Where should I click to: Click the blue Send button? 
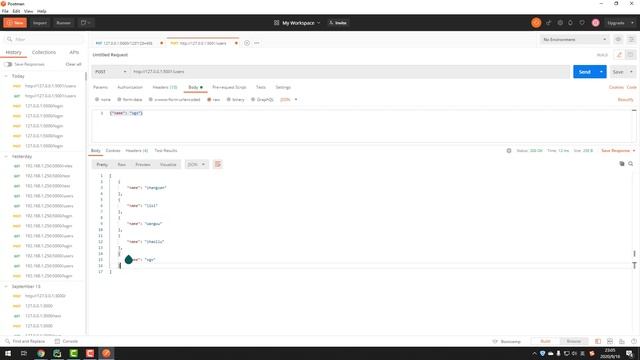[584, 72]
